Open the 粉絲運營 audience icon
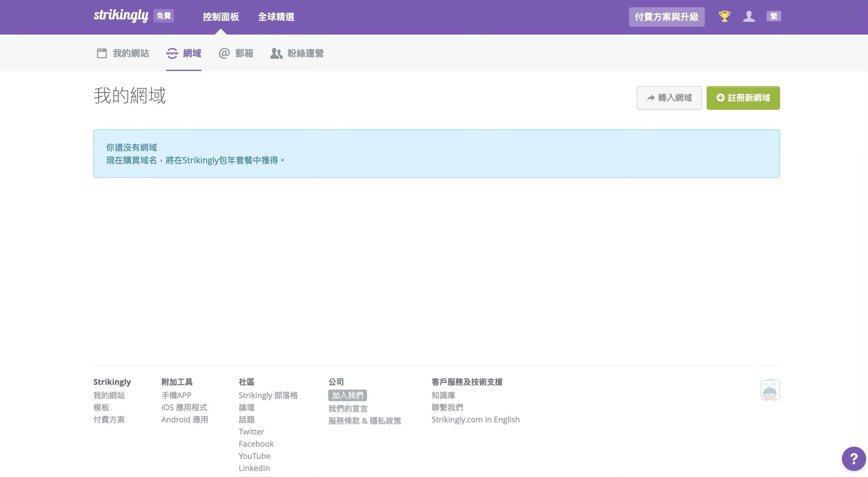868x477 pixels. point(276,53)
